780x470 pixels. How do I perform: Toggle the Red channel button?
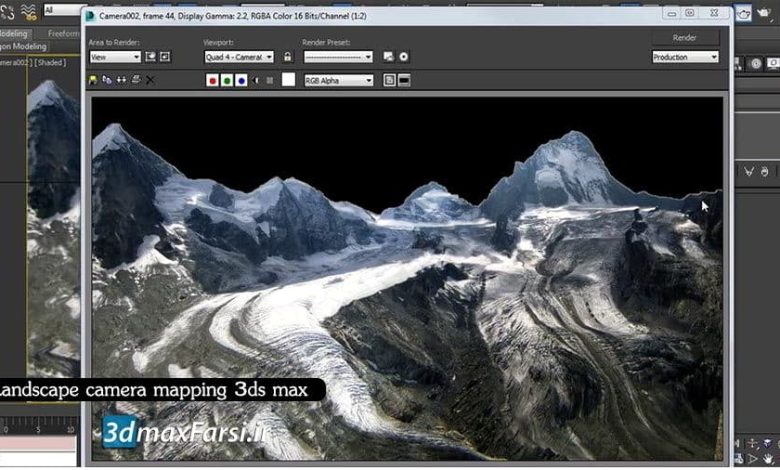[x=212, y=81]
